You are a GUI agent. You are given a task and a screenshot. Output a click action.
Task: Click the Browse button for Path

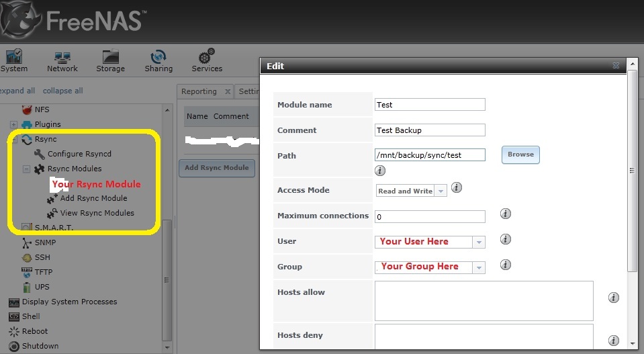tap(520, 154)
